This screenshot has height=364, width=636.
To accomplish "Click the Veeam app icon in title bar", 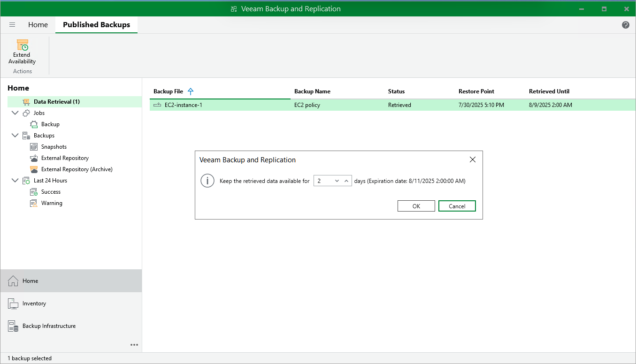I will pos(234,9).
